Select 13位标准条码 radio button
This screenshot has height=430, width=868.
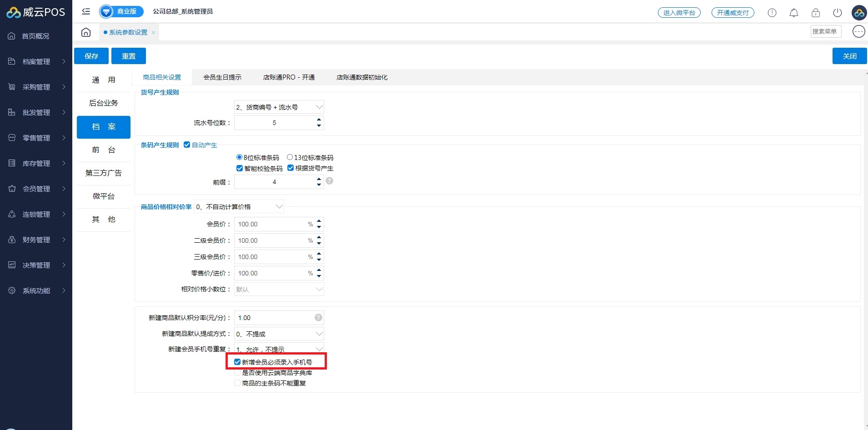click(290, 157)
